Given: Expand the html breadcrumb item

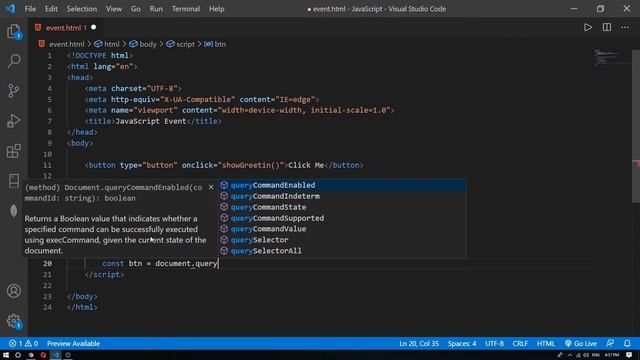Looking at the screenshot, I should click(107, 44).
